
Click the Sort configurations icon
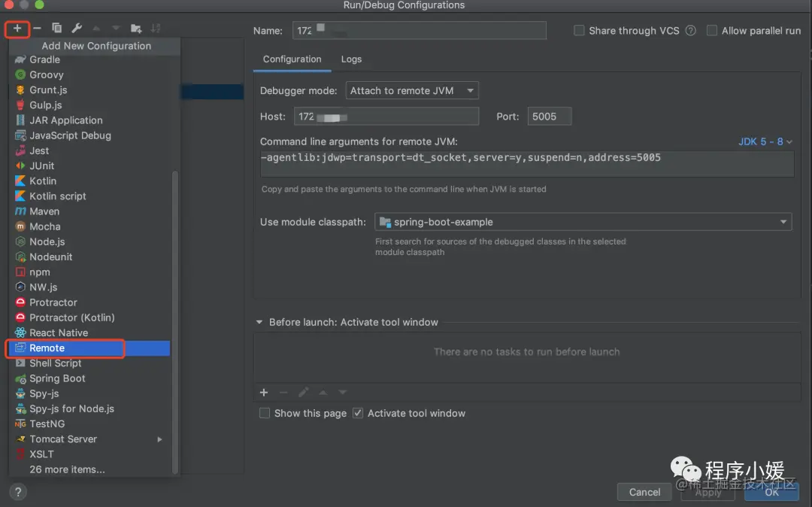156,29
